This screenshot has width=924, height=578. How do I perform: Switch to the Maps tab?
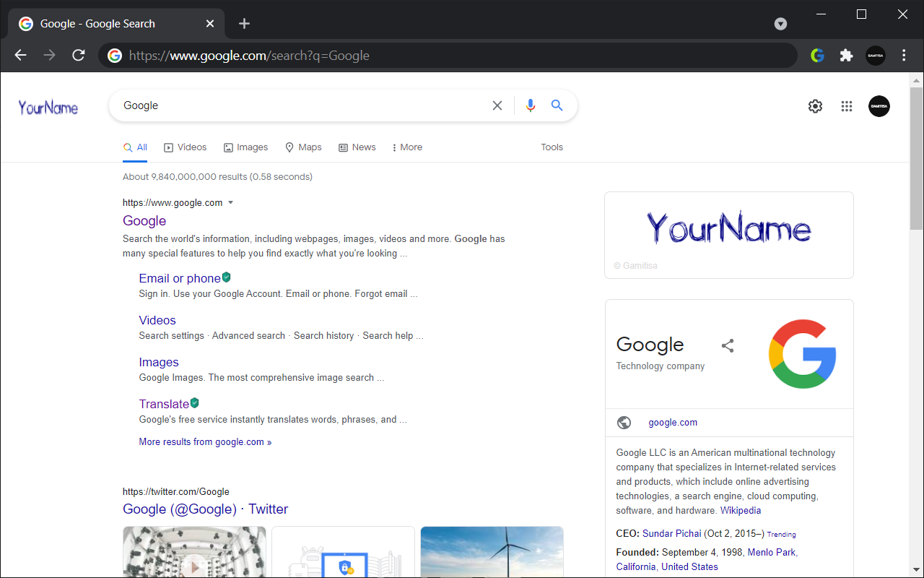(303, 147)
